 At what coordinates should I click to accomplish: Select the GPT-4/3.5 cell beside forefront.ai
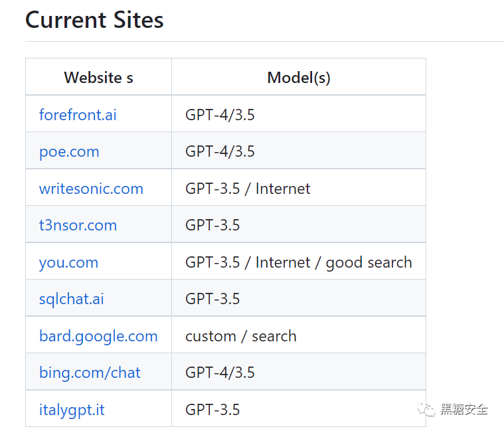coord(220,115)
